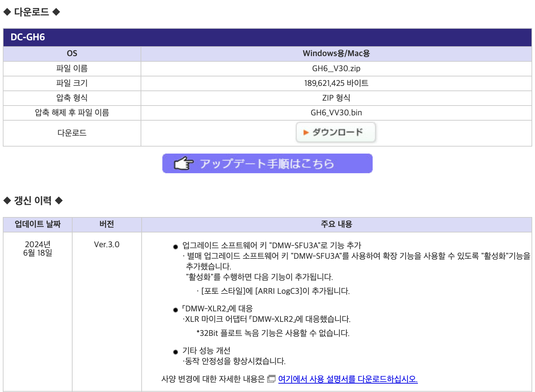Image resolution: width=535 pixels, height=392 pixels.
Task: Click the 업데이트 날짜 column header
Action: point(38,224)
